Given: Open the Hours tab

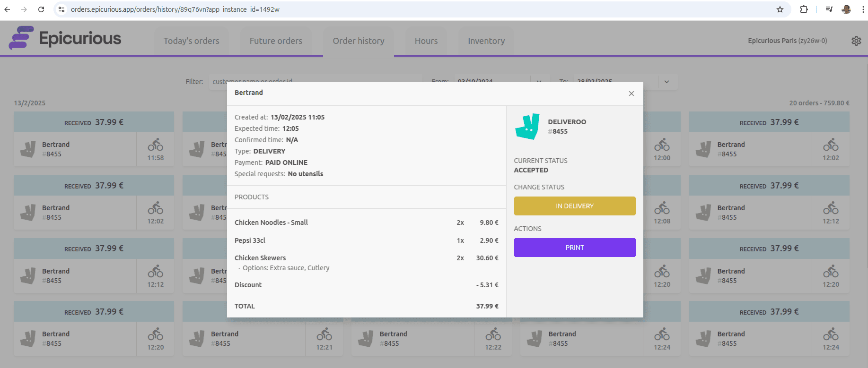Looking at the screenshot, I should coord(426,41).
